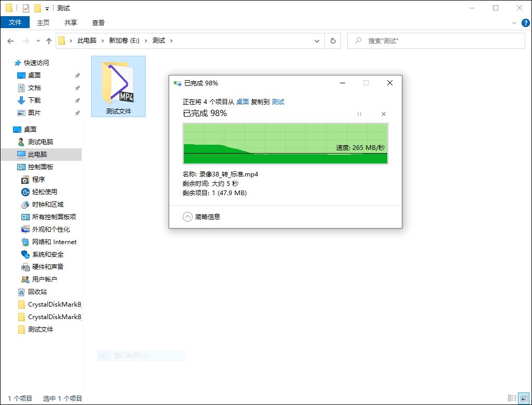This screenshot has width=532, height=405.
Task: Open the 轻松使用 control panel item
Action: coord(44,192)
